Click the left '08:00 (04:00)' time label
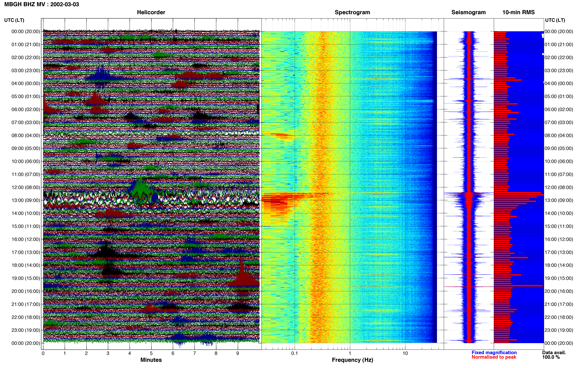The width and height of the screenshot is (588, 368). (26, 136)
